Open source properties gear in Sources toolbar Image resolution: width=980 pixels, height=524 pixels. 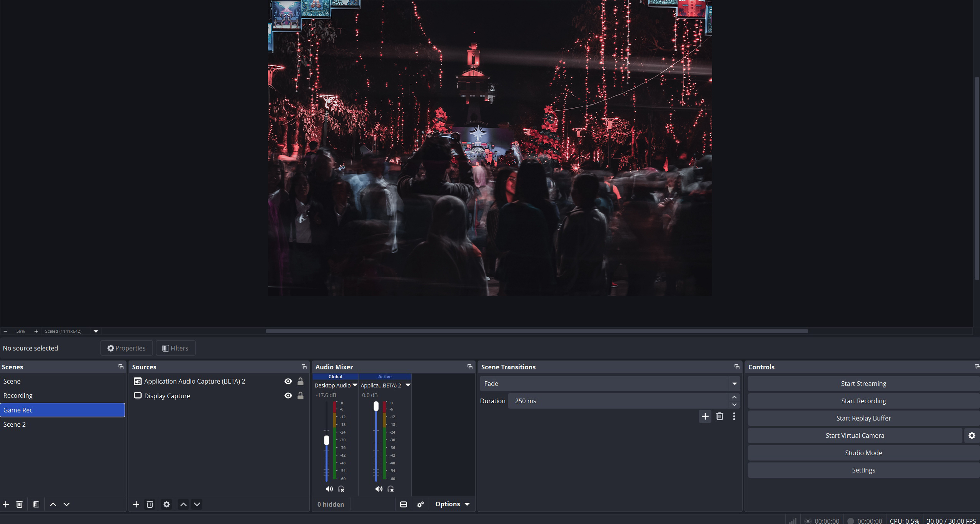coord(167,504)
